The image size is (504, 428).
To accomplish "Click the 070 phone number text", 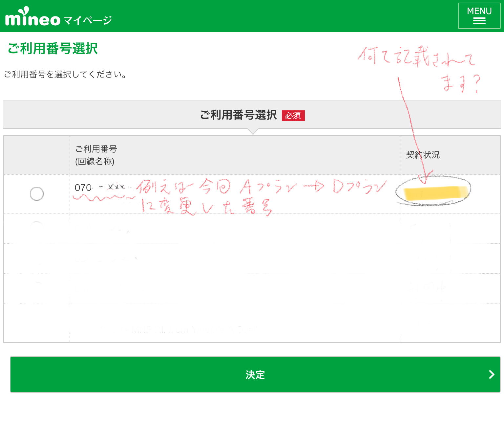I will 83,188.
